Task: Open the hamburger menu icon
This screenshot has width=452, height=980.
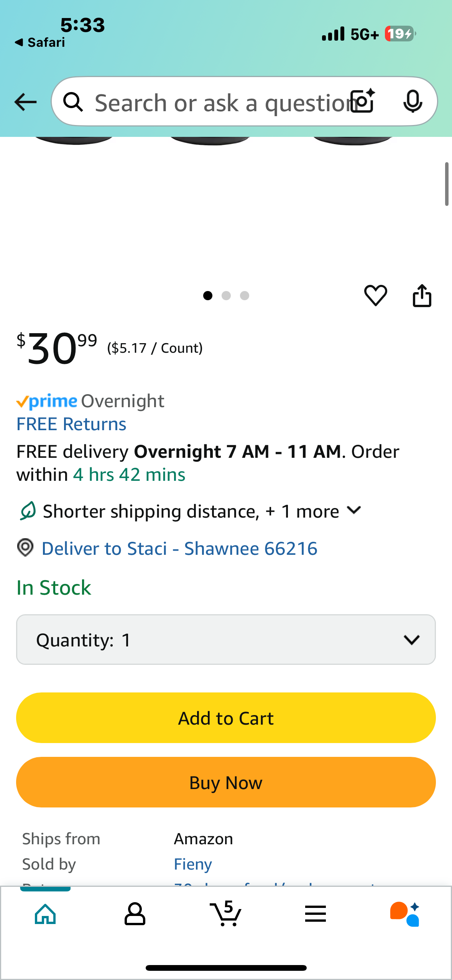Action: tap(315, 914)
